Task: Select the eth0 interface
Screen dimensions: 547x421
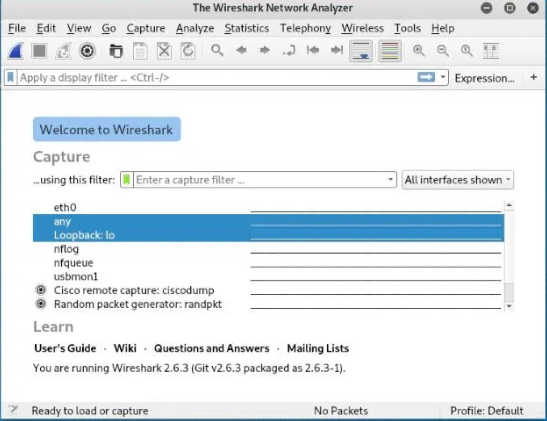Action: (x=268, y=208)
